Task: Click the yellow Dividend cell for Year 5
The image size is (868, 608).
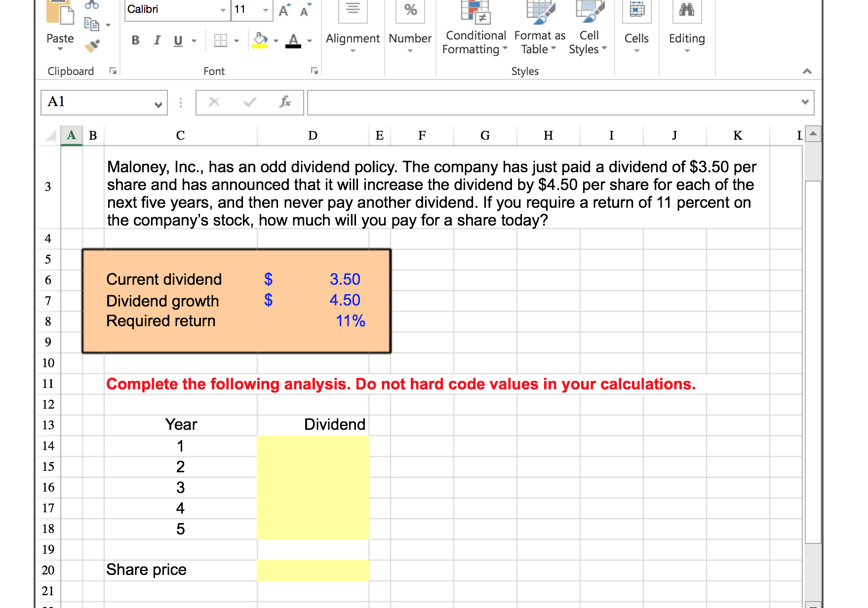Action: click(313, 529)
